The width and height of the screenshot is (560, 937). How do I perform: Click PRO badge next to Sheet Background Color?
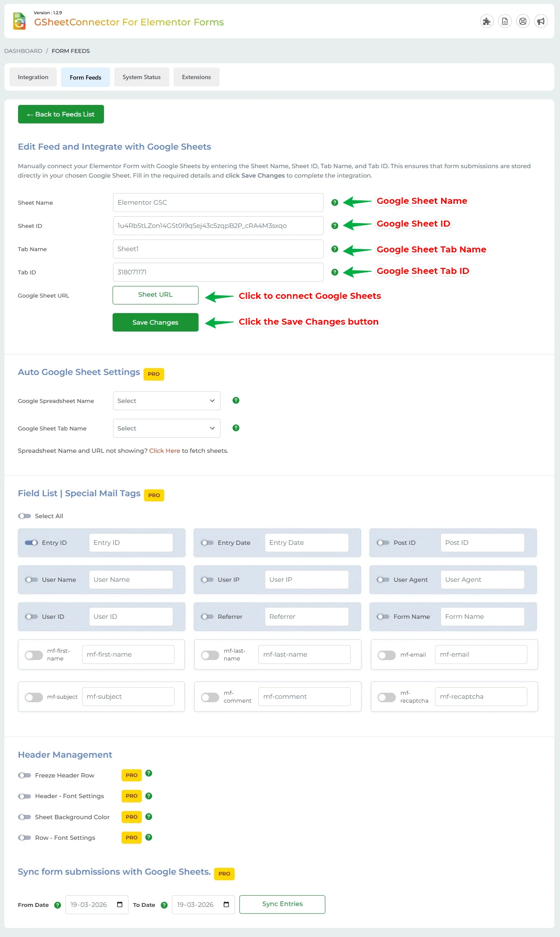point(132,817)
